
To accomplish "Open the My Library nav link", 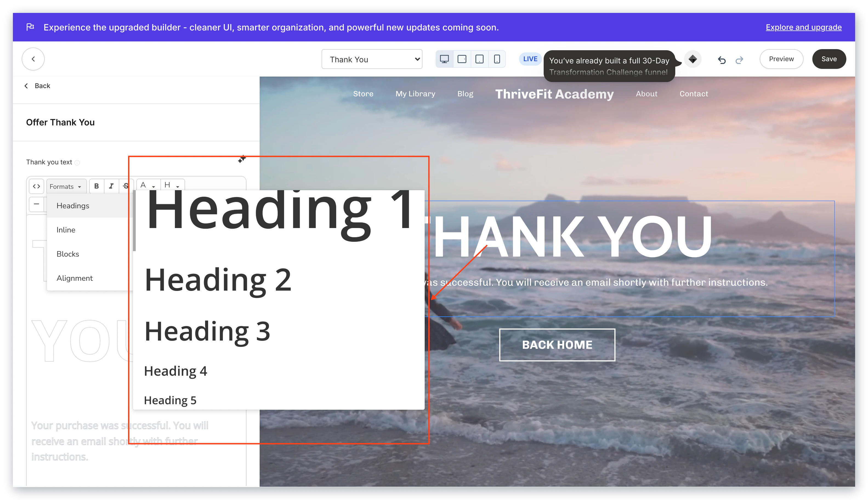I will coord(415,93).
